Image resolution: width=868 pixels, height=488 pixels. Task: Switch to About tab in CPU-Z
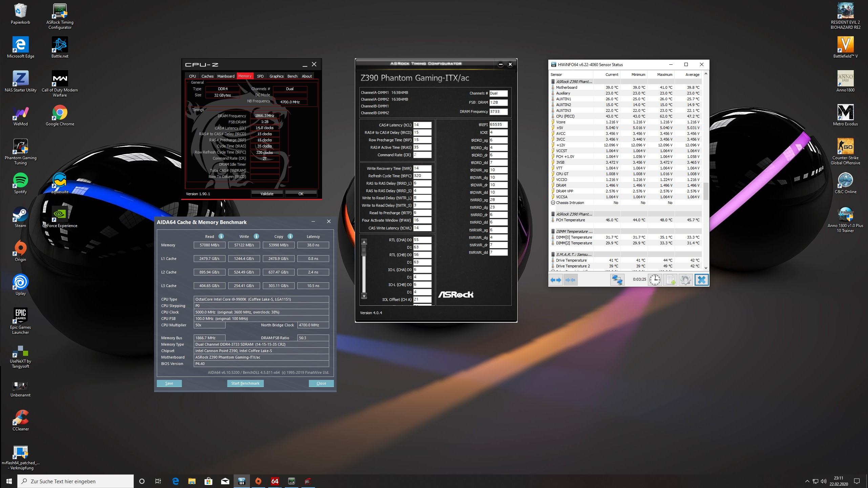(x=307, y=76)
